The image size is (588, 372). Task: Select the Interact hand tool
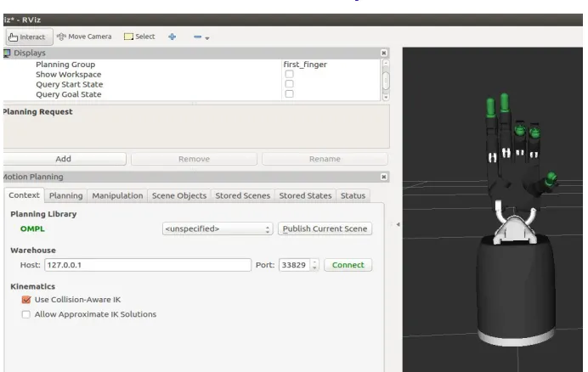click(27, 37)
